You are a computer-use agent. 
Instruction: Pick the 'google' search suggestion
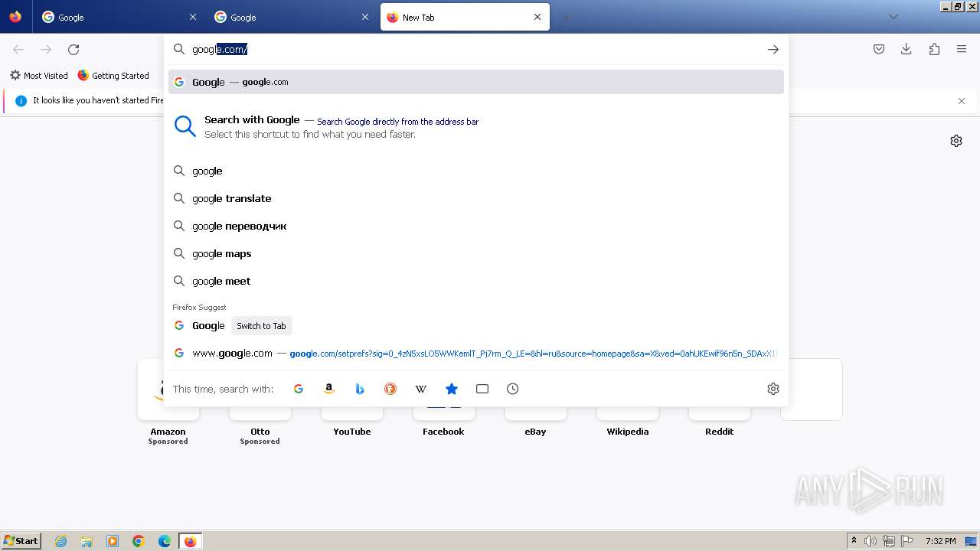(476, 171)
